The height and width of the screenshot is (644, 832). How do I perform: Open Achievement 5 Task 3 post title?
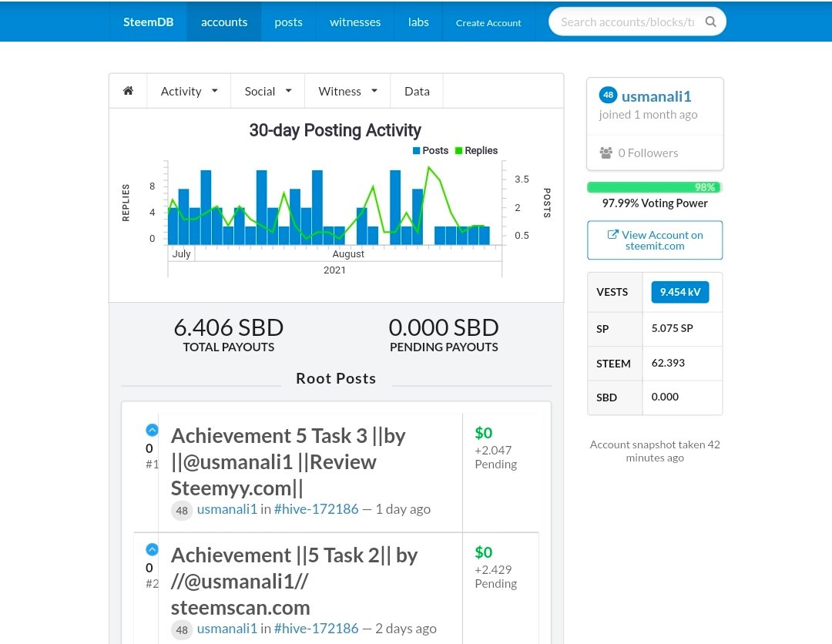coord(288,461)
